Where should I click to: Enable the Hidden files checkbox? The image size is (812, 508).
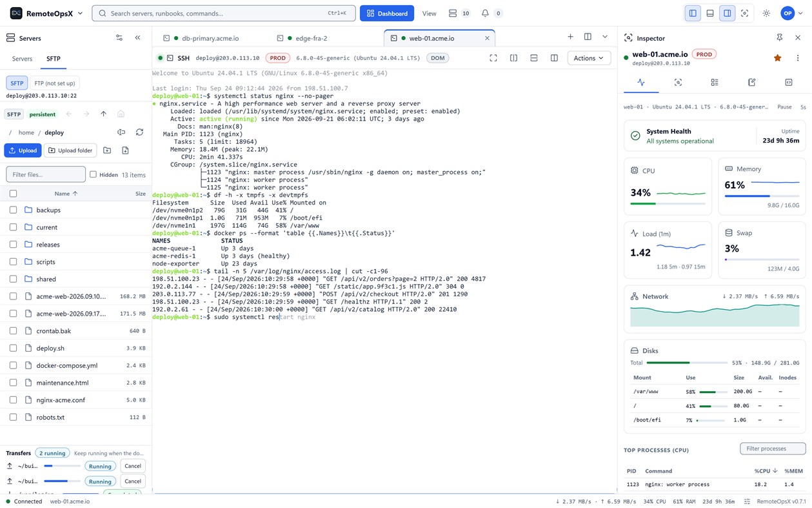coord(93,174)
